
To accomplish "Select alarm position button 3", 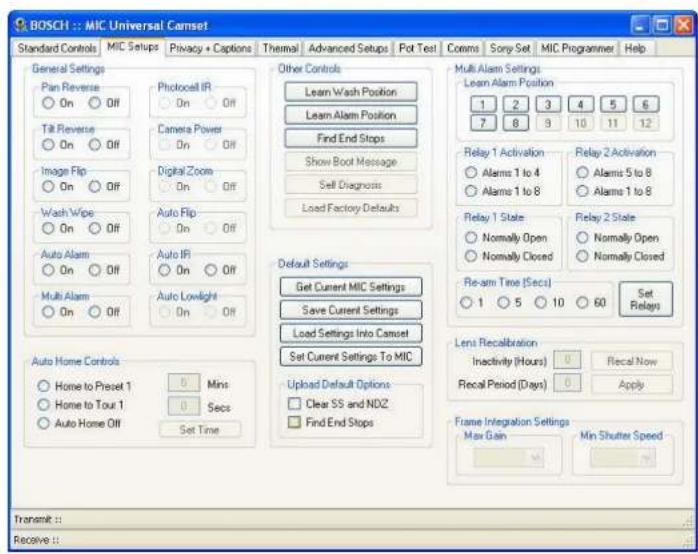I will pyautogui.click(x=548, y=105).
